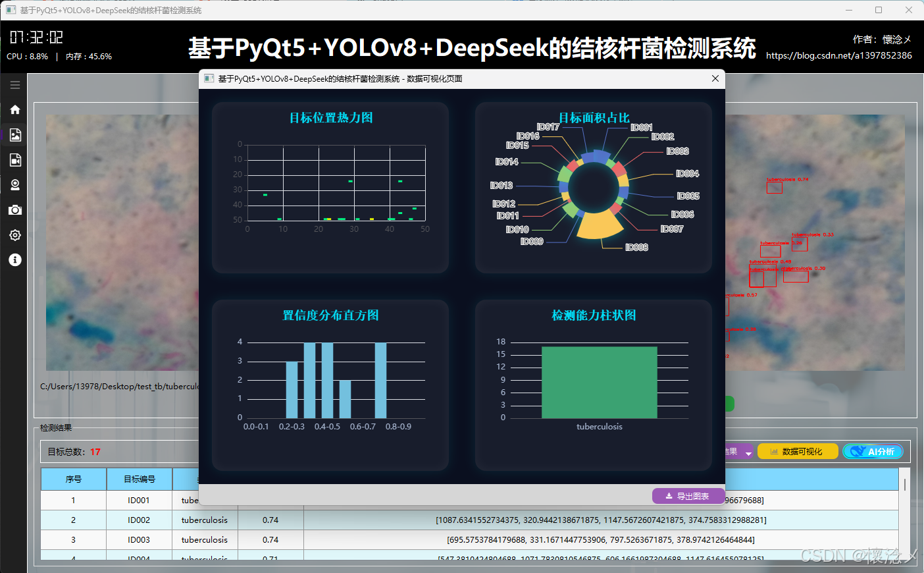Open image detection via sidebar picture icon

point(14,135)
